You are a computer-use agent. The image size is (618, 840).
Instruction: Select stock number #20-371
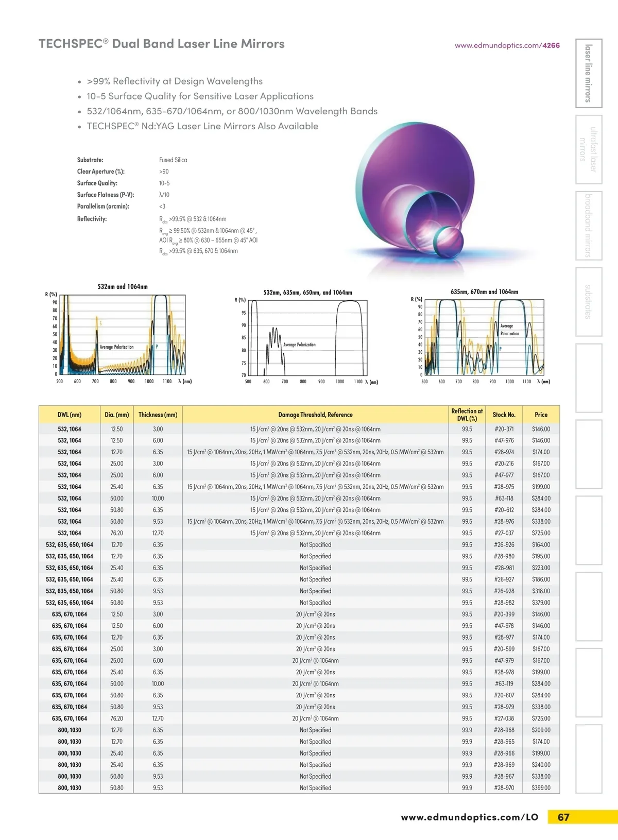(504, 429)
